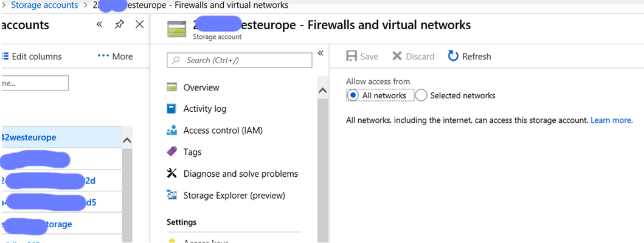This screenshot has height=243, width=644.
Task: Launch Storage Explorer (preview) icon
Action: (171, 195)
